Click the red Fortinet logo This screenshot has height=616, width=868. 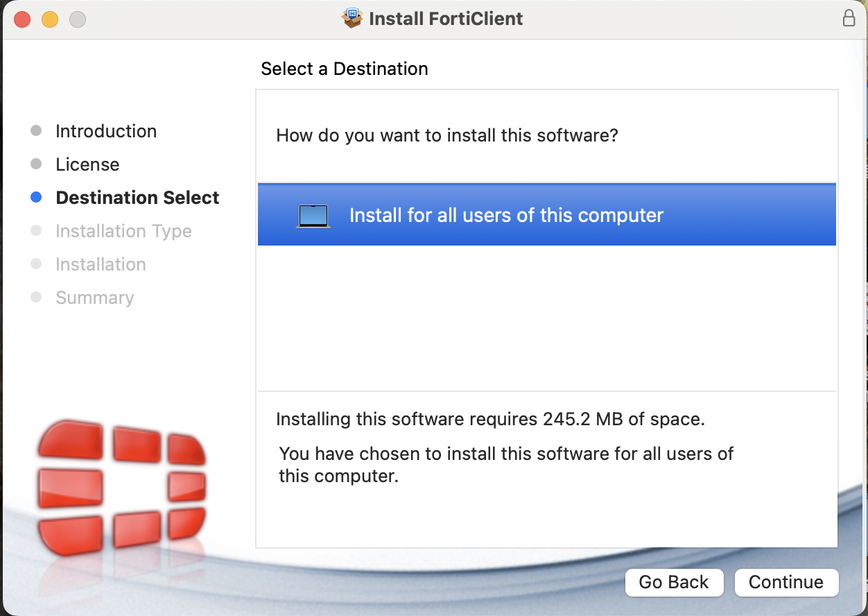click(121, 486)
